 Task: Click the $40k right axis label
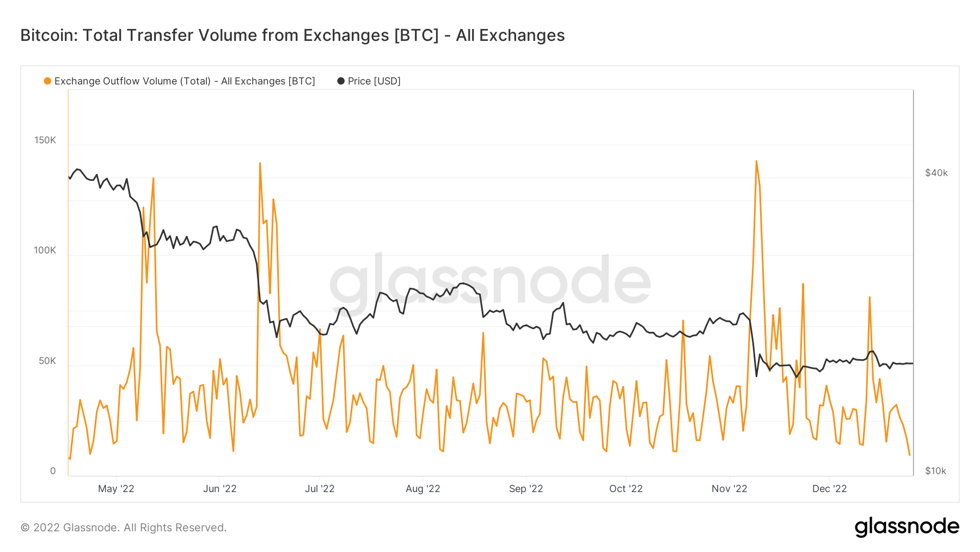coord(936,173)
